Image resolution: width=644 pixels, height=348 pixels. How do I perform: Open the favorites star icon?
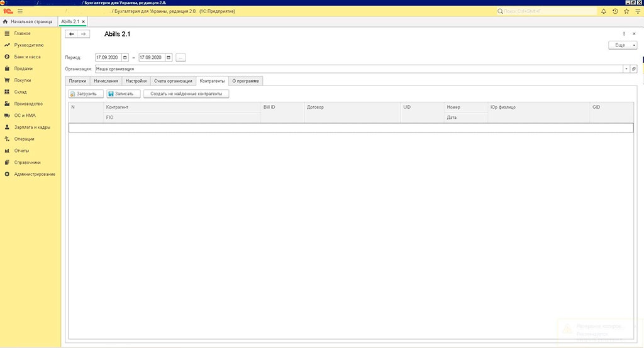click(x=626, y=11)
